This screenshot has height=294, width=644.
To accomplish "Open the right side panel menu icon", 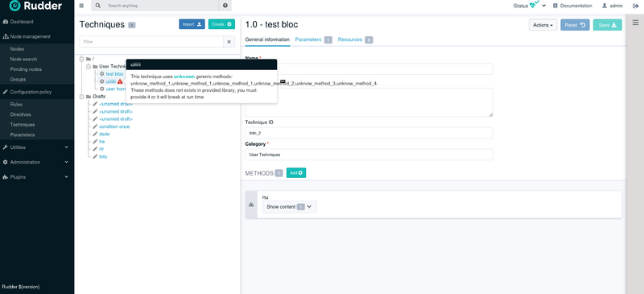I will (x=635, y=23).
